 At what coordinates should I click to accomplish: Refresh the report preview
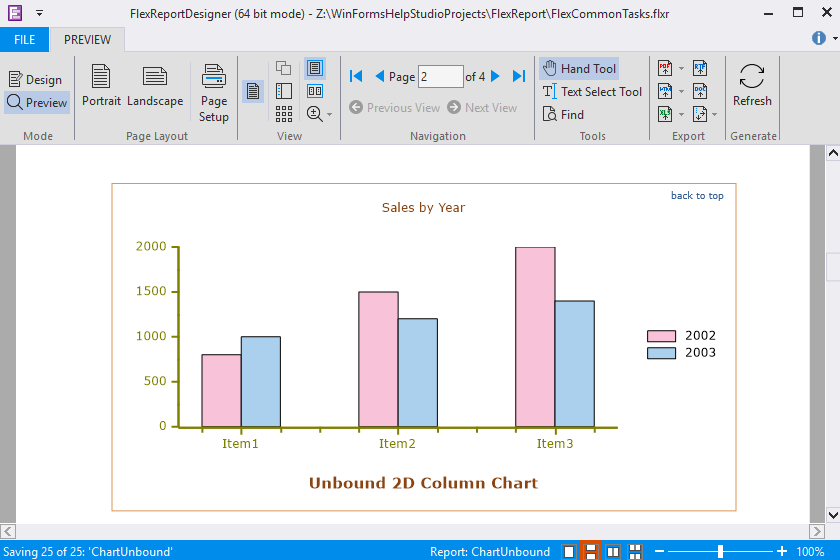click(752, 86)
